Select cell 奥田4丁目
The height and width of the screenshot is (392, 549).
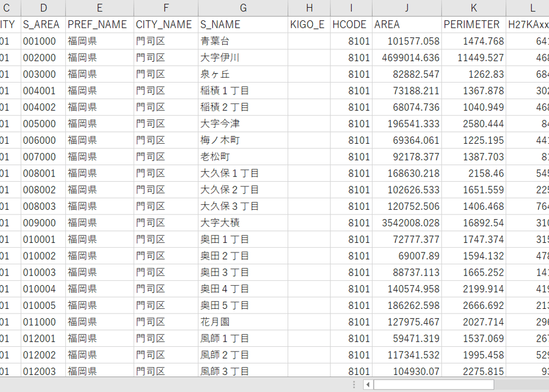pos(243,289)
